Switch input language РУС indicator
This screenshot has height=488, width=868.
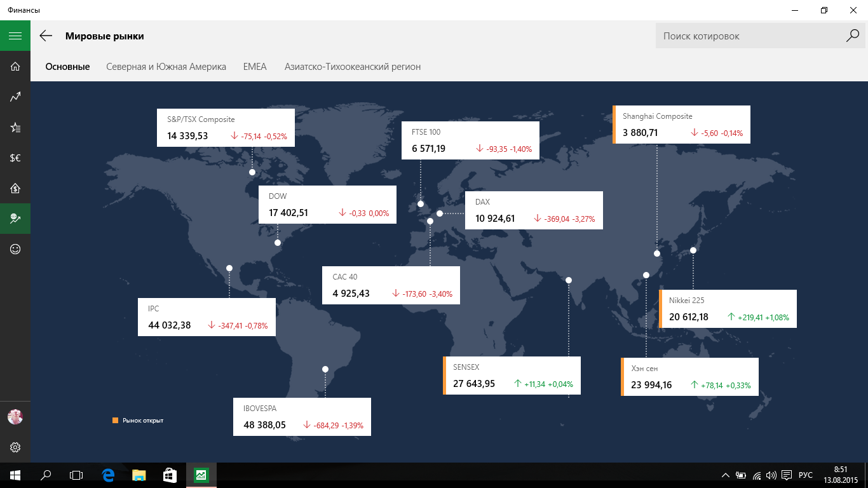tap(805, 475)
